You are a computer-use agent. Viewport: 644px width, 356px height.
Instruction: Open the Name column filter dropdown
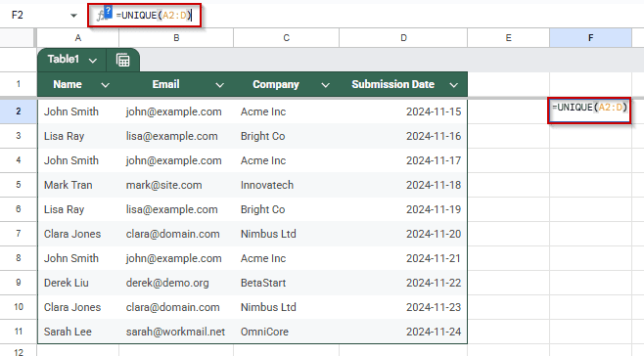(105, 85)
